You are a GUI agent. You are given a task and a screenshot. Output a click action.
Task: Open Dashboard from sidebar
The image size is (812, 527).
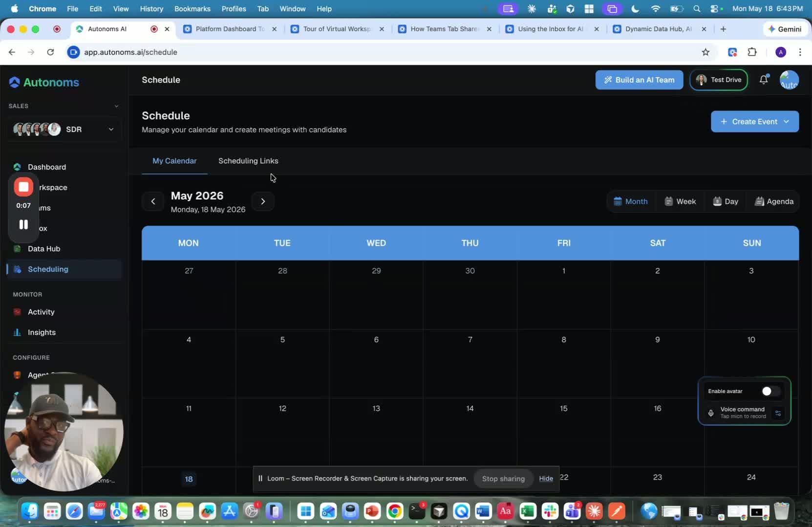[47, 167]
